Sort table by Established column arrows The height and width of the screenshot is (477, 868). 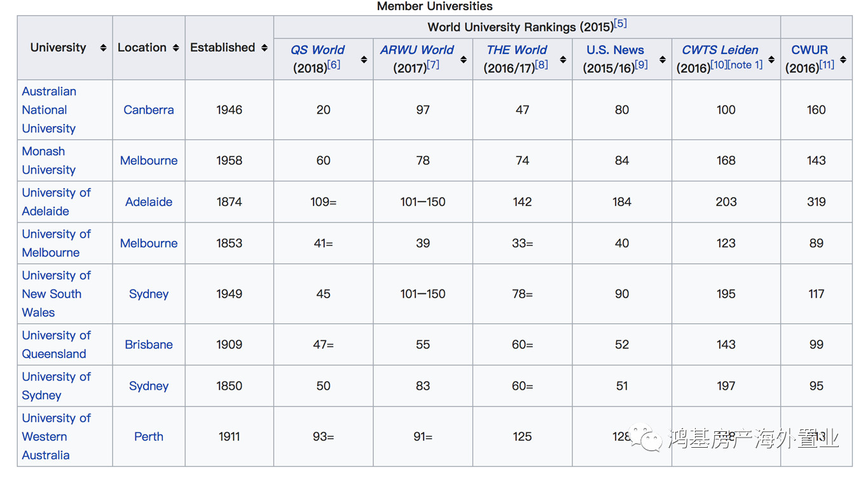click(x=265, y=48)
